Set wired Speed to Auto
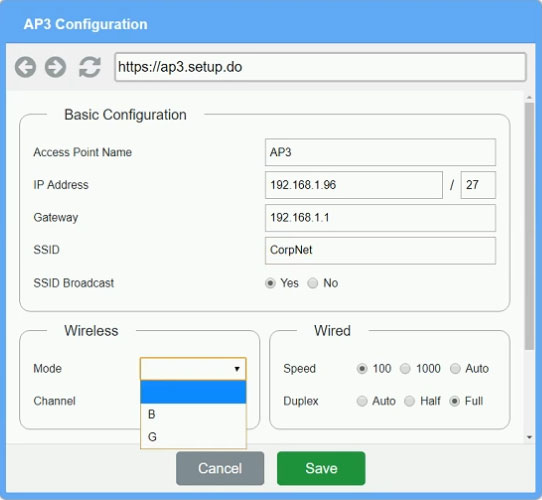This screenshot has height=500, width=542. click(x=455, y=369)
